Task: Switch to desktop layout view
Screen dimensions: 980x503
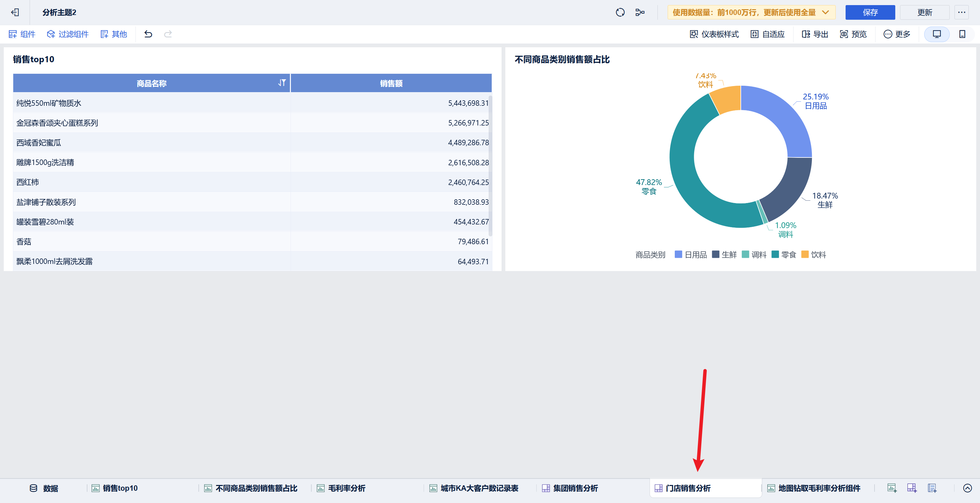Action: coord(937,34)
